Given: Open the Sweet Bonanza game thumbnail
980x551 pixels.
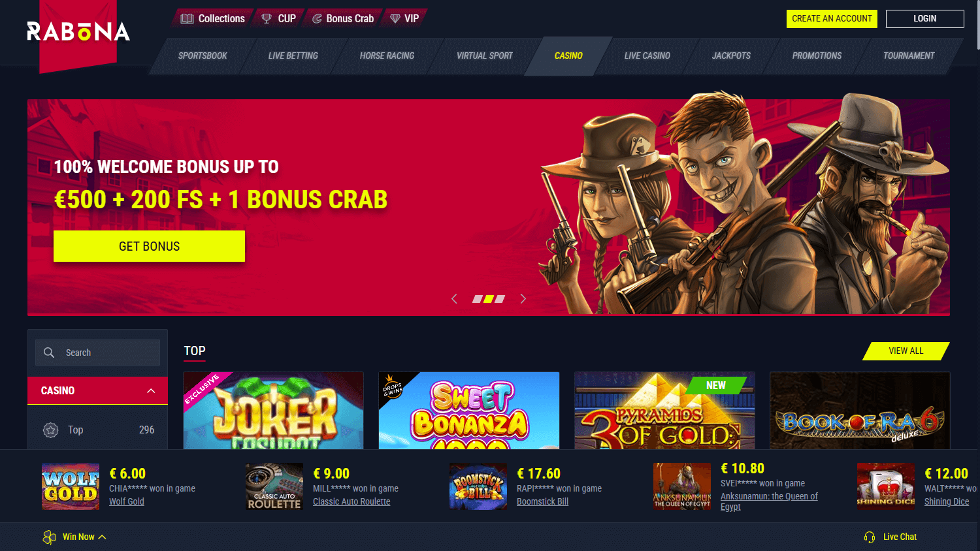Looking at the screenshot, I should [469, 411].
